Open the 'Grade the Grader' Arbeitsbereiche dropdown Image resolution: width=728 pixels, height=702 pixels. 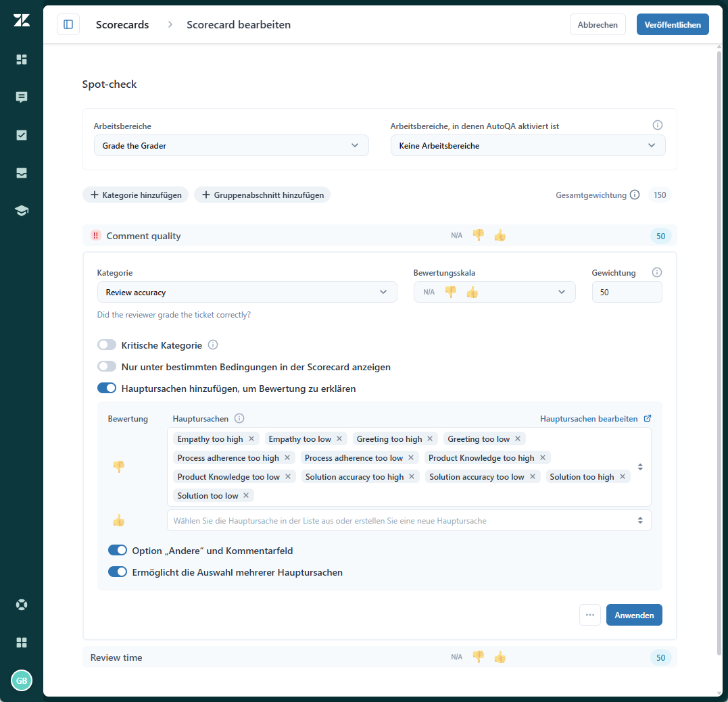point(230,145)
